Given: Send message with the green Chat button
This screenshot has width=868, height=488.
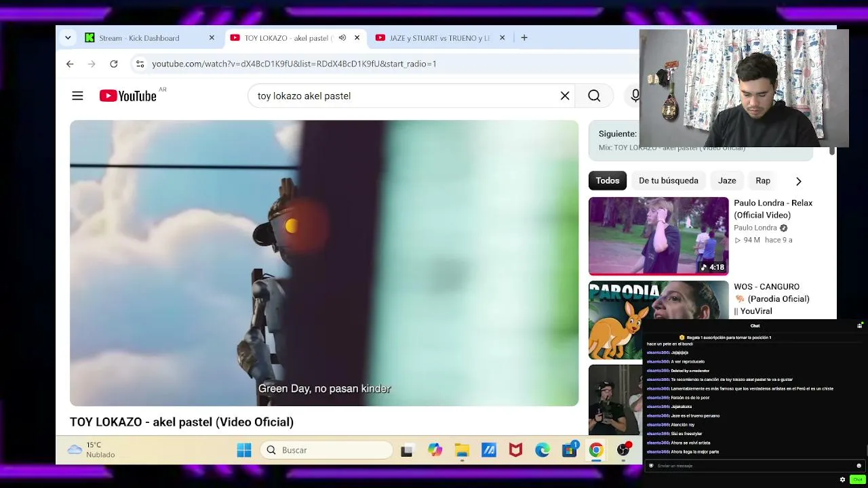Looking at the screenshot, I should tap(858, 480).
